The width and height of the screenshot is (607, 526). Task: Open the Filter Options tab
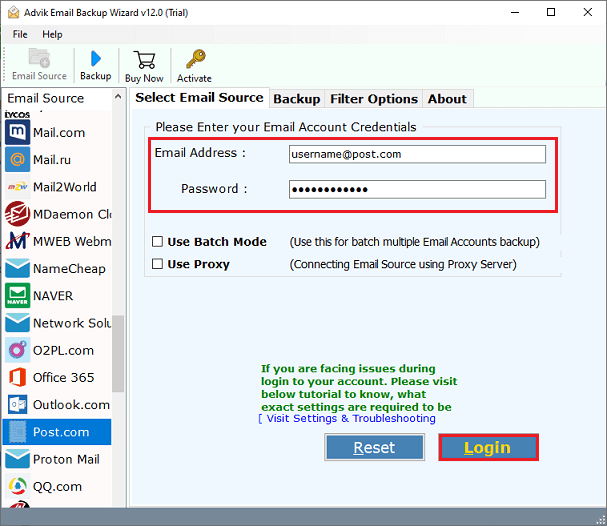pos(374,99)
